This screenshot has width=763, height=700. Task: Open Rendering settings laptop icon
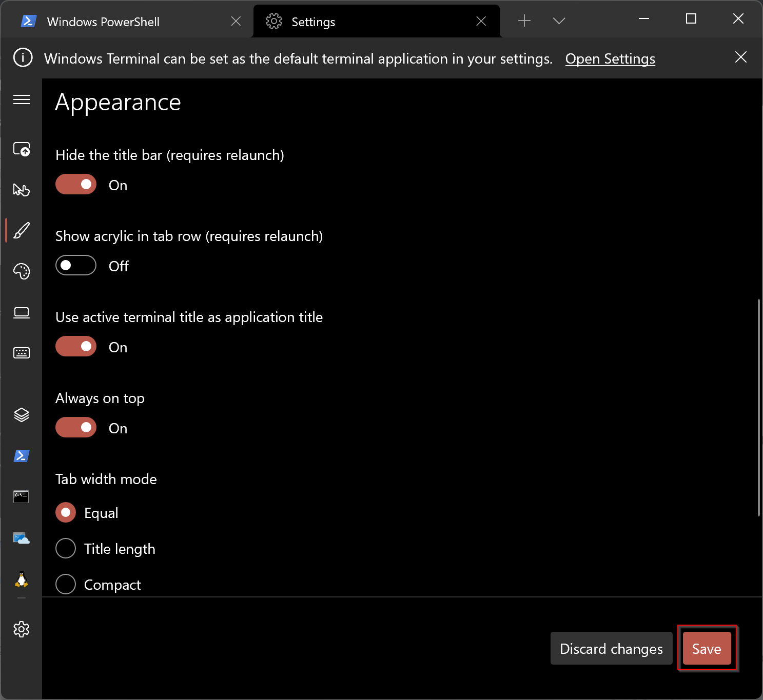[22, 312]
